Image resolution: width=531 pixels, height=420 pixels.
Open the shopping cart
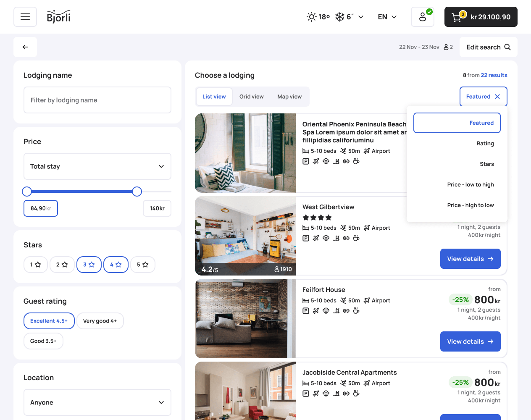(x=481, y=17)
